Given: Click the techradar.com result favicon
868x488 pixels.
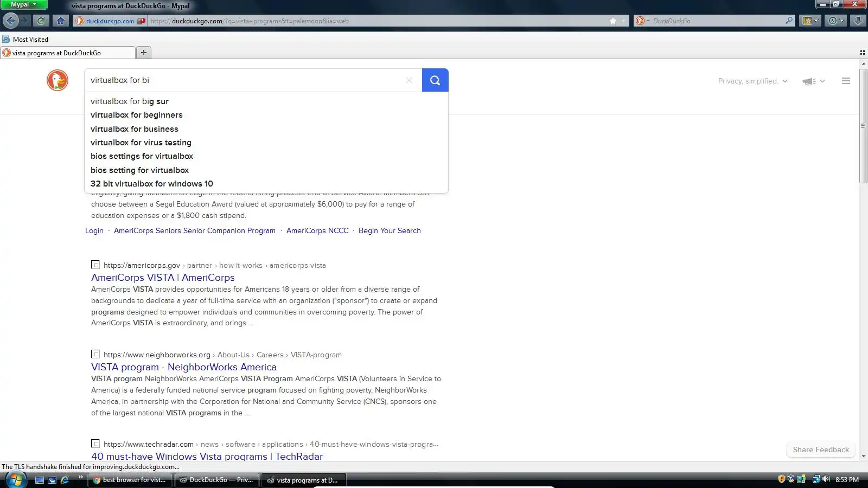Looking at the screenshot, I should pos(95,444).
